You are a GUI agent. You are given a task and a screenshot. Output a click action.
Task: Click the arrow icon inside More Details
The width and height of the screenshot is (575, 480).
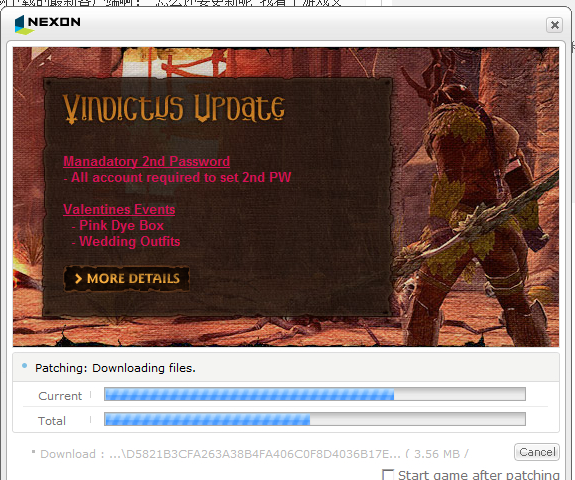pyautogui.click(x=78, y=279)
